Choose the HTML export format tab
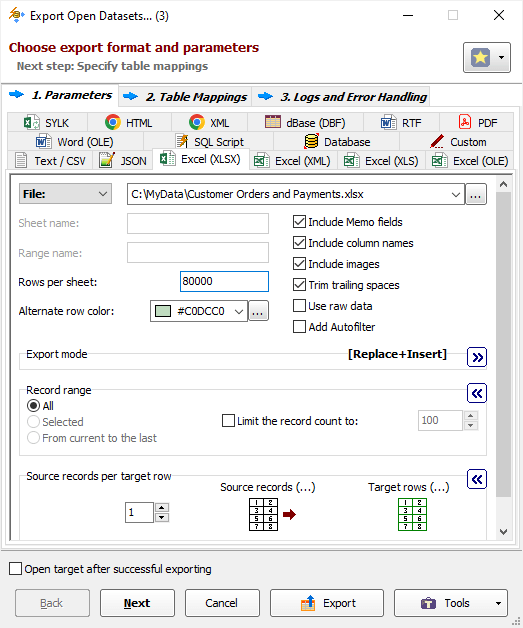Viewport: 523px width, 628px height. (x=129, y=123)
